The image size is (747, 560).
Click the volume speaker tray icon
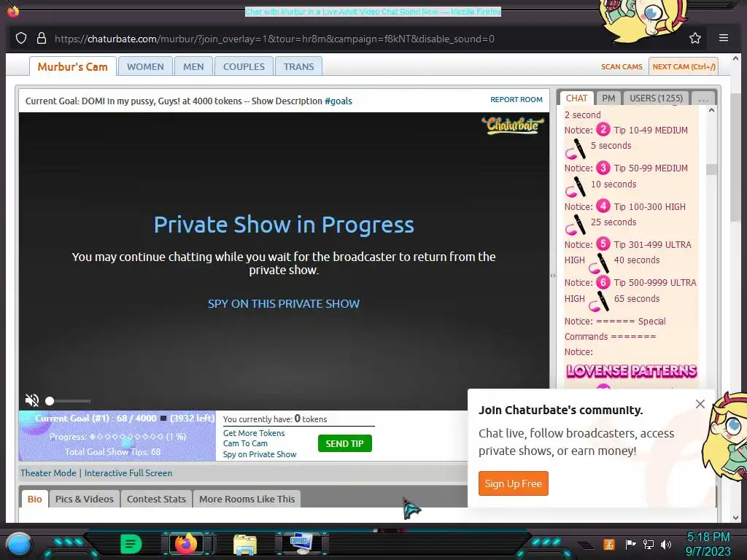666,544
